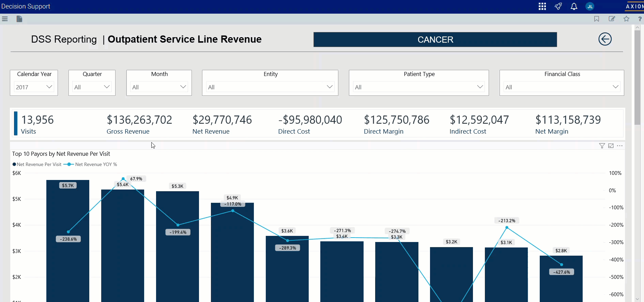644x302 pixels.
Task: Select the $4.9K revenue bar
Action: (x=232, y=252)
